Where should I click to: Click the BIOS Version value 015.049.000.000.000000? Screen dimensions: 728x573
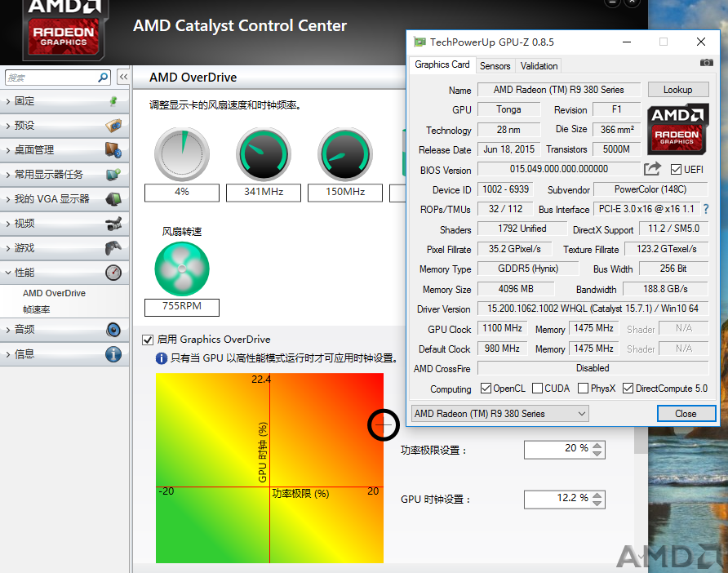click(x=559, y=169)
